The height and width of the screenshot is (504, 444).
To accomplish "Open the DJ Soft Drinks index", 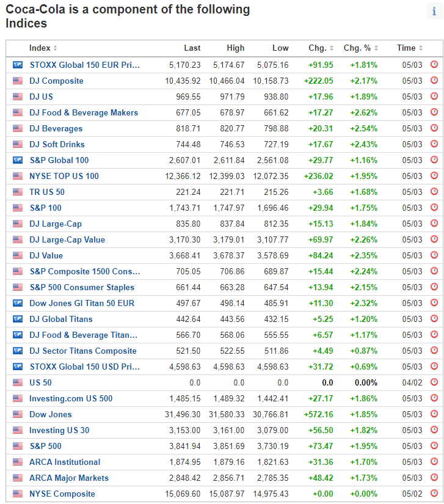I will tap(57, 144).
